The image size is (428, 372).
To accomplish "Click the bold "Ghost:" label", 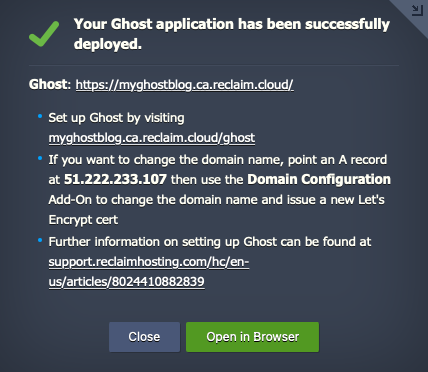I will [50, 84].
